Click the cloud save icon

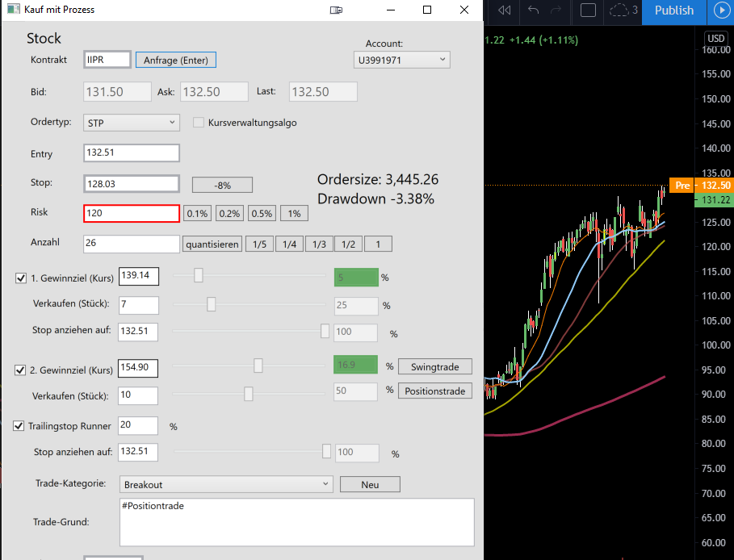pos(619,10)
